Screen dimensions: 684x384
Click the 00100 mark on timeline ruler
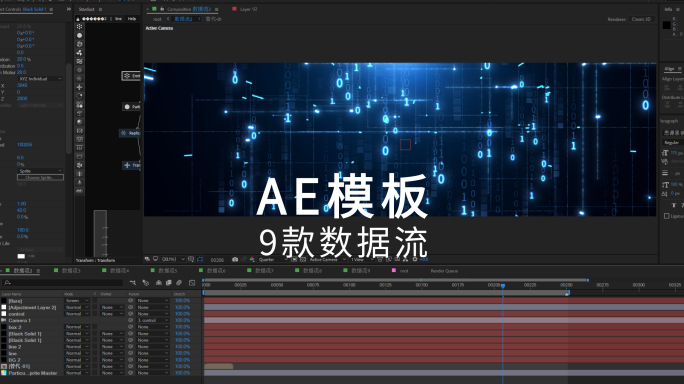[349, 285]
